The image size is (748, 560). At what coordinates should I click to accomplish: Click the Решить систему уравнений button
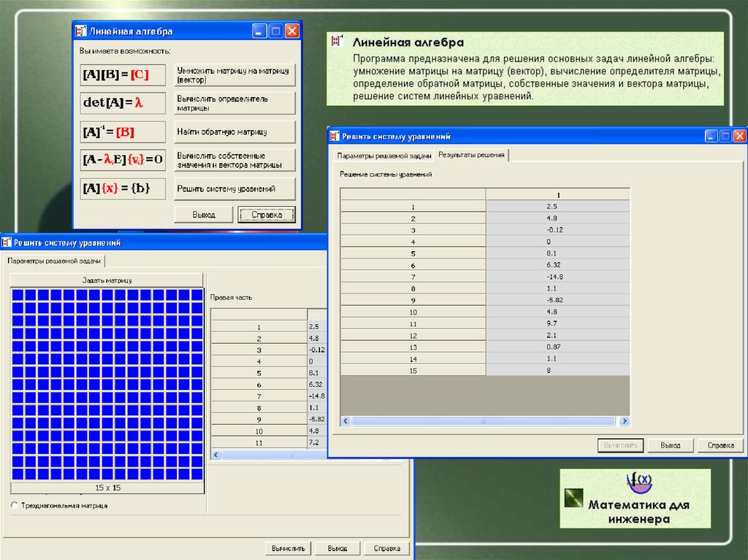(235, 189)
